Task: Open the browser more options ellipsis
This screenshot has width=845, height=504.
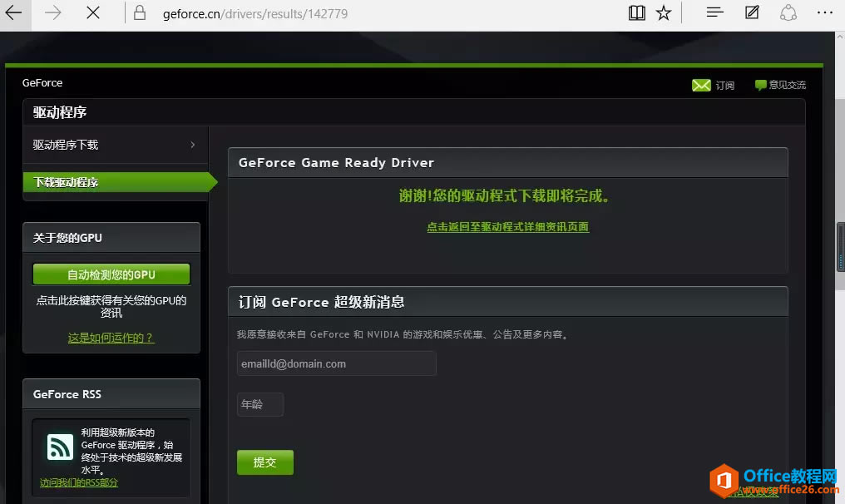Action: point(824,12)
